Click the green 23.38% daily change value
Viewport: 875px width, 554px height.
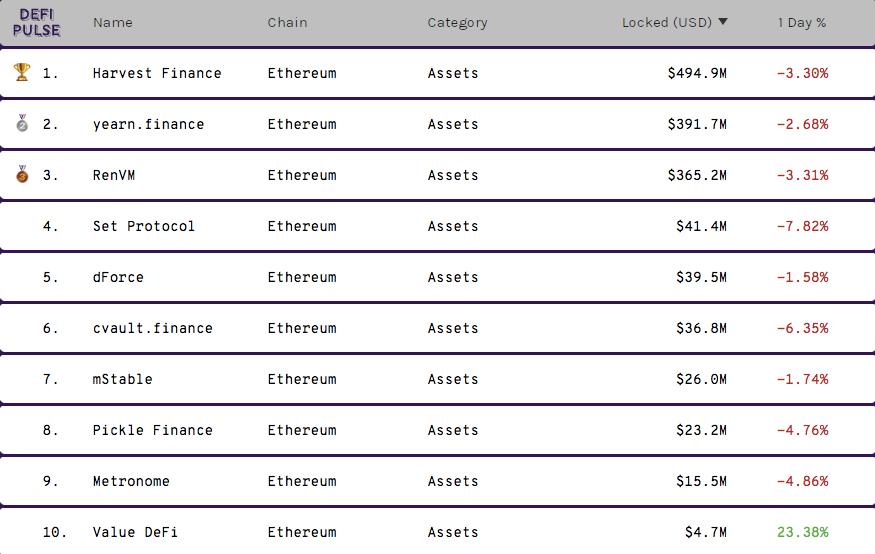click(x=803, y=532)
